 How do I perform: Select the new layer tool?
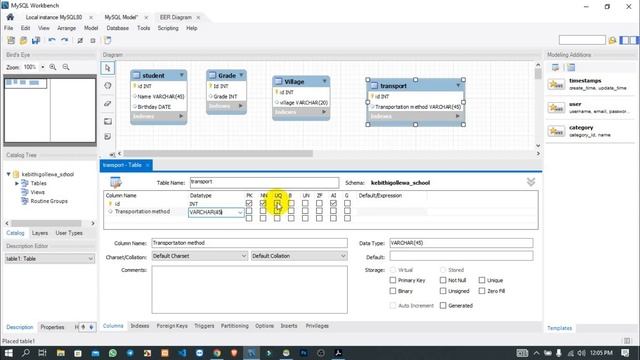pos(108,121)
